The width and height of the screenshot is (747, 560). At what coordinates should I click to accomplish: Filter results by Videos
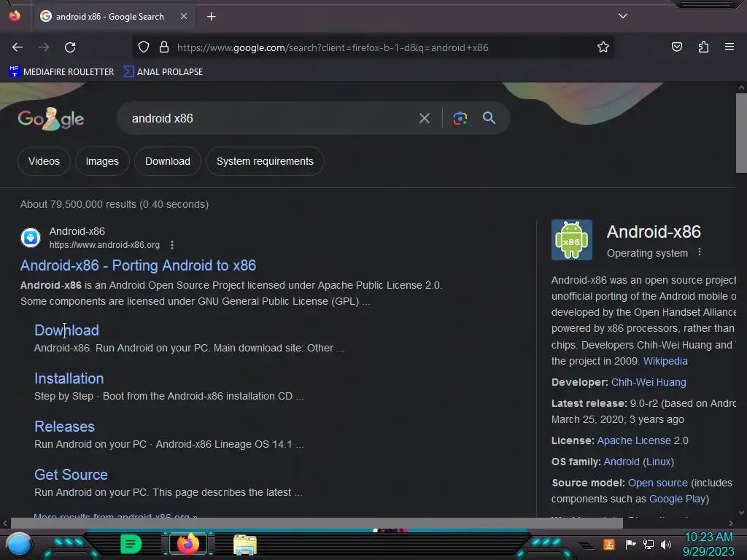pos(44,161)
